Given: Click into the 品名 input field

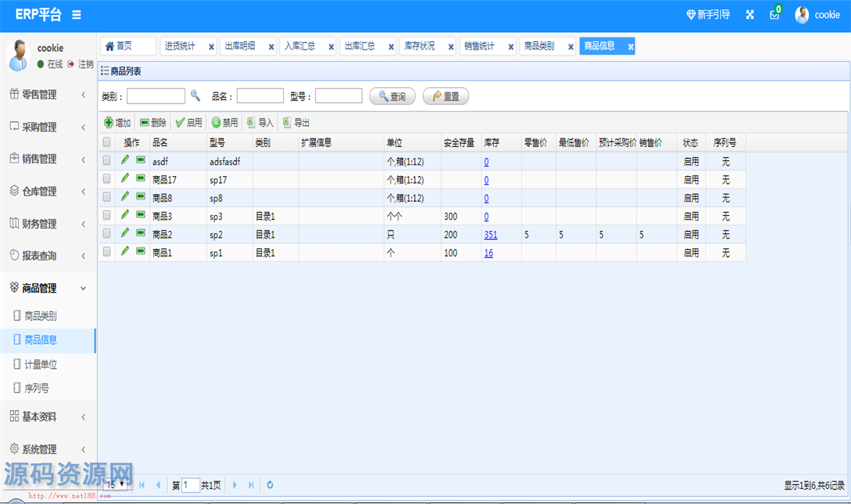Looking at the screenshot, I should [260, 96].
